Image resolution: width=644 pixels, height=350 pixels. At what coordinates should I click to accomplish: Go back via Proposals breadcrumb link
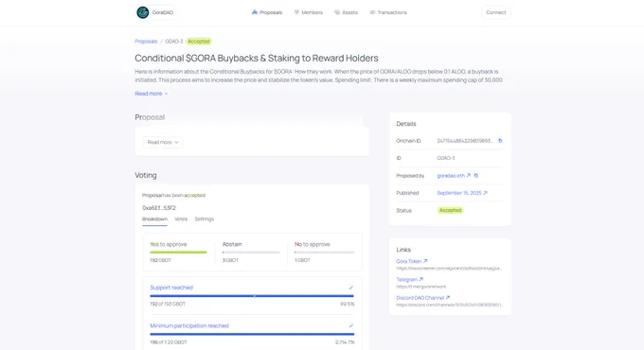146,42
